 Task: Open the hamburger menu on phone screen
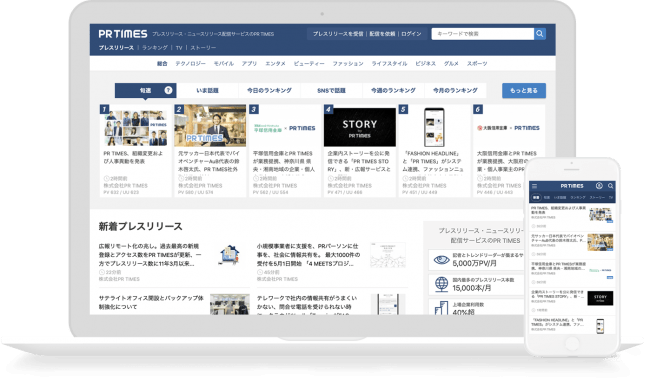[x=535, y=186]
